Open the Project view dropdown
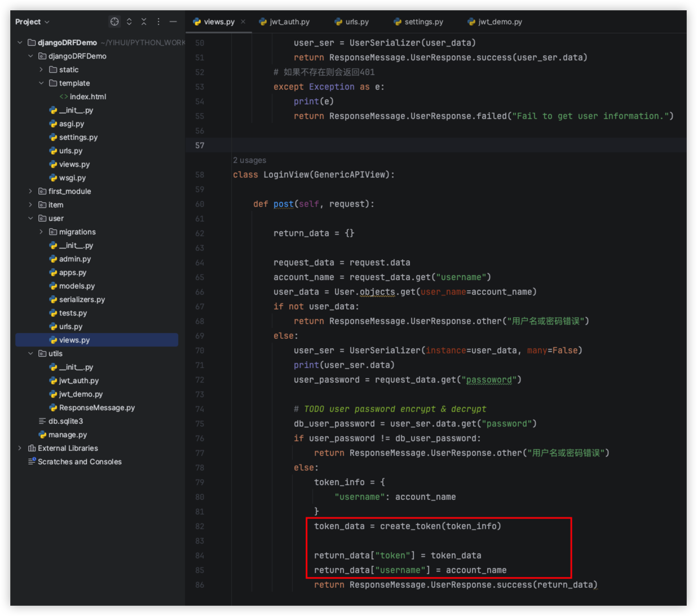Image resolution: width=697 pixels, height=616 pixels. [32, 22]
